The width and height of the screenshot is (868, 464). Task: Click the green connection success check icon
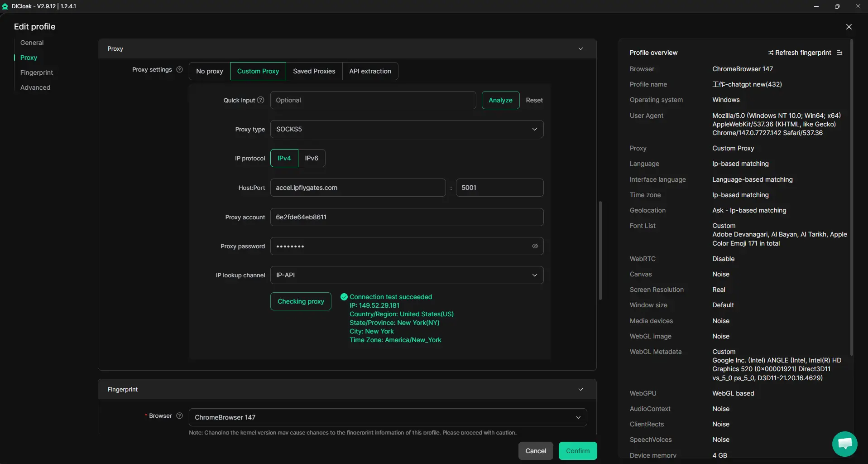(344, 297)
